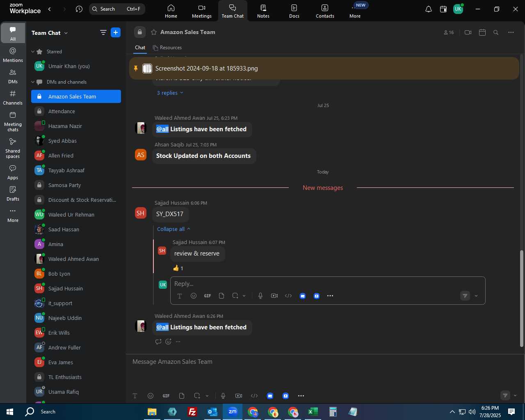The width and height of the screenshot is (525, 420).
Task: Open send options arrow in the reply box
Action: [x=476, y=296]
